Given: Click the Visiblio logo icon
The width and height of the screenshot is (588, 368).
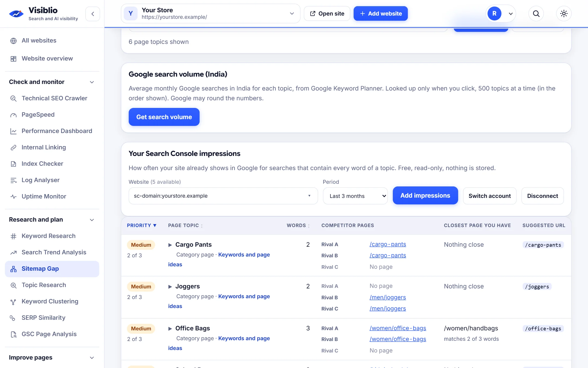Looking at the screenshot, I should [x=16, y=13].
